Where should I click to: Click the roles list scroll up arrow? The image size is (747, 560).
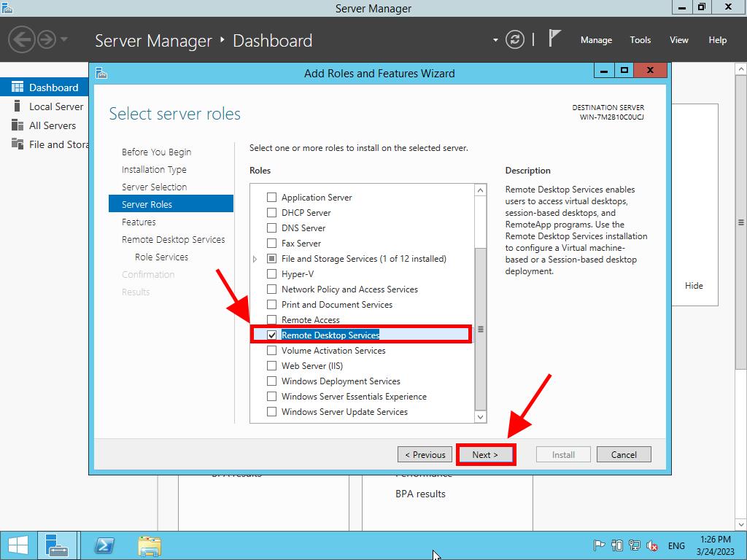(480, 190)
